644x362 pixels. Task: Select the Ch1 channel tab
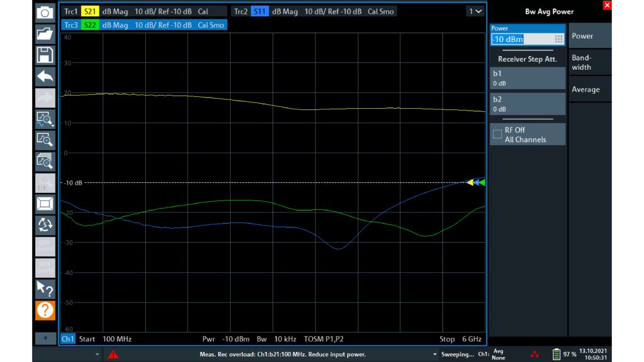[x=68, y=339]
